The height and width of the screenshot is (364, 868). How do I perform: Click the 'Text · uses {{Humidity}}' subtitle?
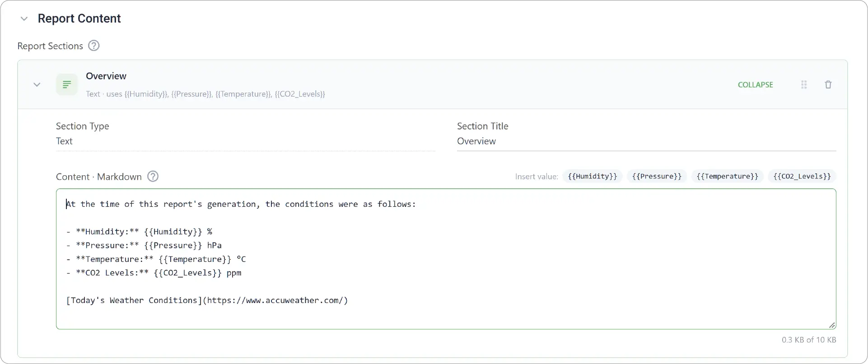[205, 94]
